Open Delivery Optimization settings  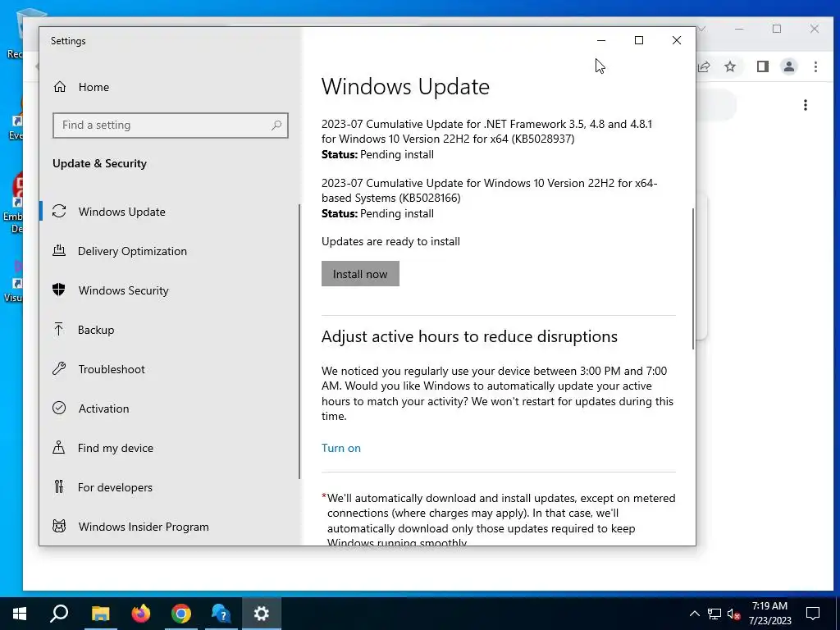pyautogui.click(x=132, y=251)
